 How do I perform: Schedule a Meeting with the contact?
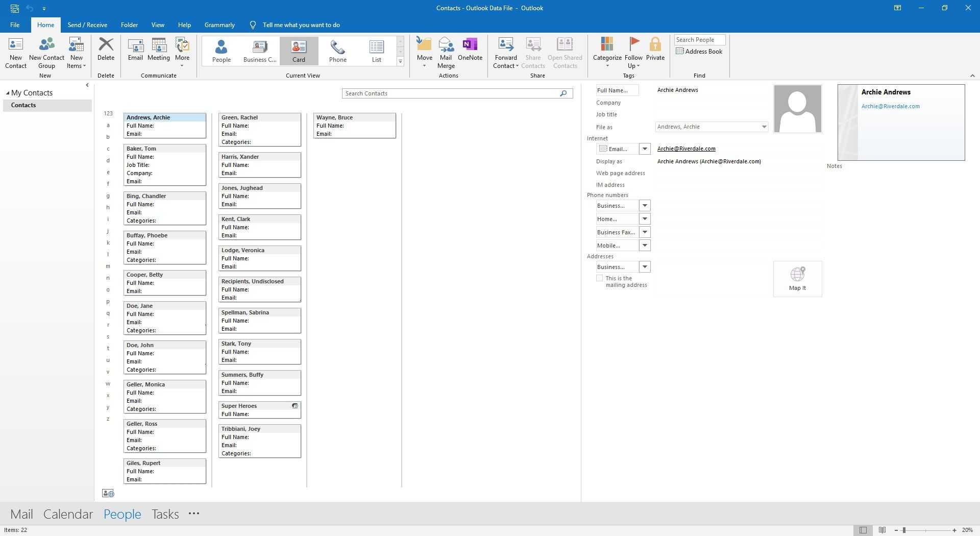click(x=158, y=49)
